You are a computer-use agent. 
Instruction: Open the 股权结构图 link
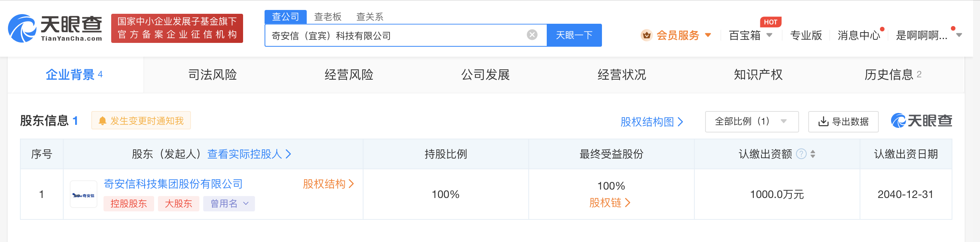[x=652, y=122]
